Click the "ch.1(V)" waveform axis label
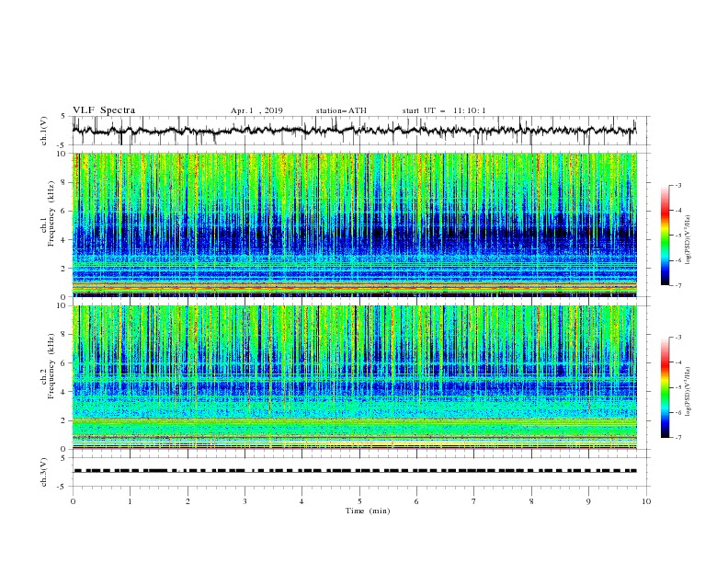Viewport: 728px width, 563px height. 44,131
